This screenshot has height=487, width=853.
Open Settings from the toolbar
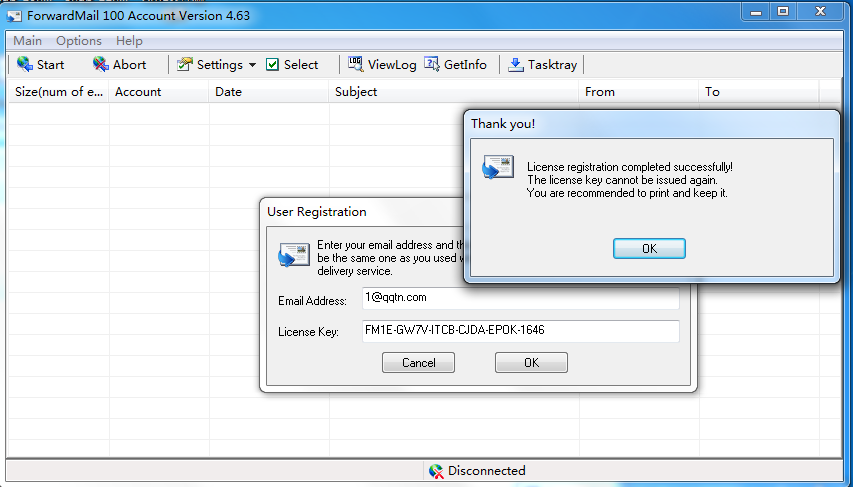tap(210, 65)
